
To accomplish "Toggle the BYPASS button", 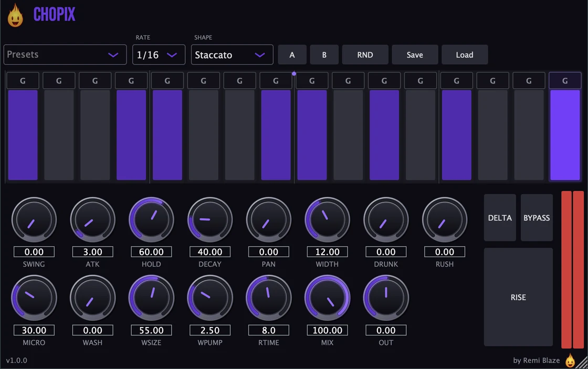I will [x=537, y=217].
